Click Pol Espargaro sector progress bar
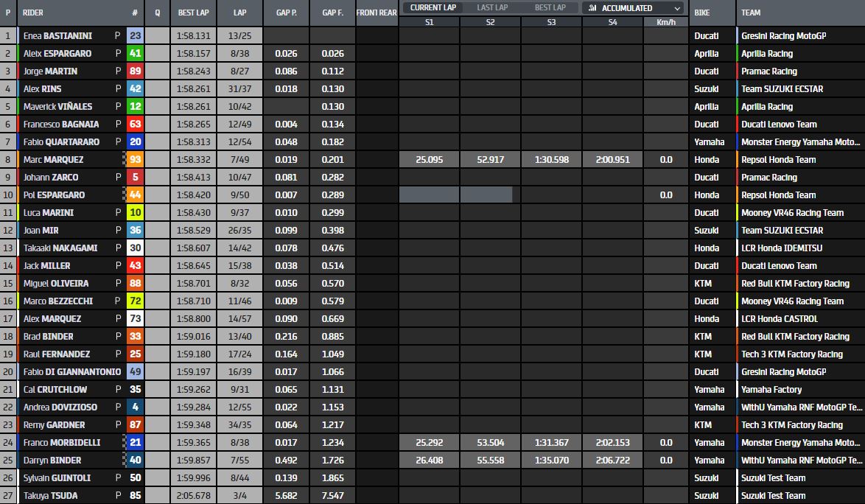Viewport: 865px width, 504px height. pyautogui.click(x=455, y=195)
